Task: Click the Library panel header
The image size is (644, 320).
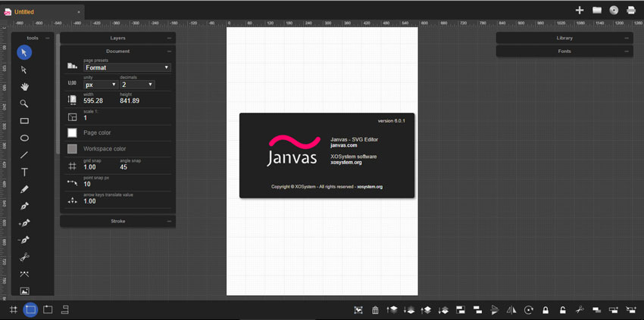Action: tap(564, 38)
